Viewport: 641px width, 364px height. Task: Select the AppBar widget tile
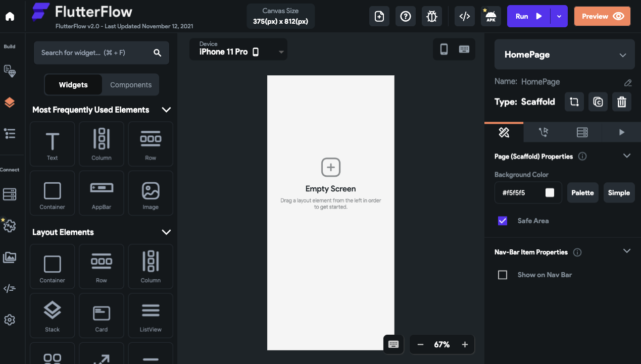pyautogui.click(x=102, y=193)
